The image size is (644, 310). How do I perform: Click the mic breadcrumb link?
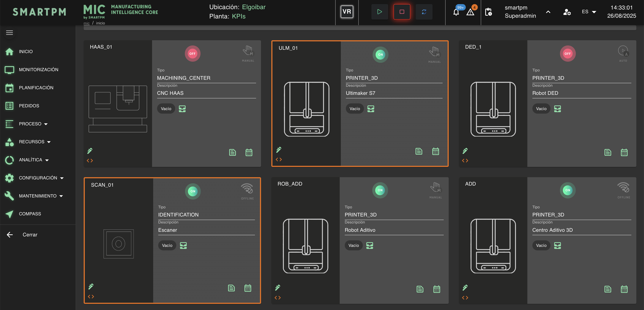click(86, 23)
